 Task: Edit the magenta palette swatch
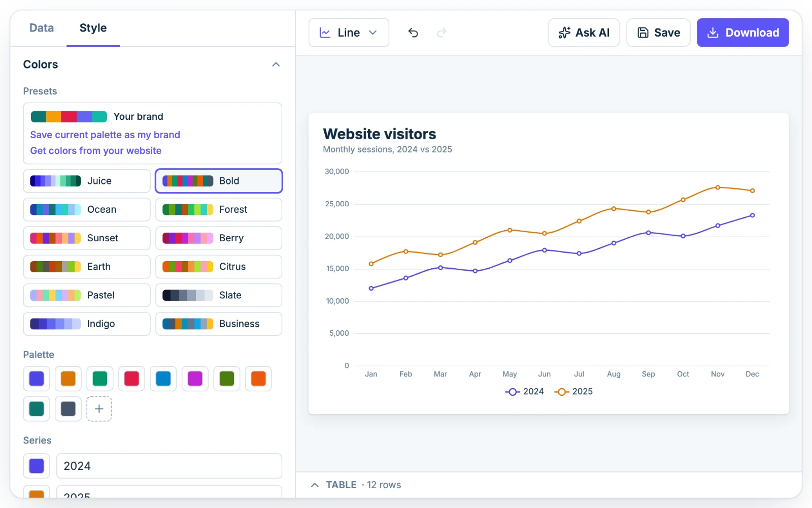pyautogui.click(x=195, y=378)
